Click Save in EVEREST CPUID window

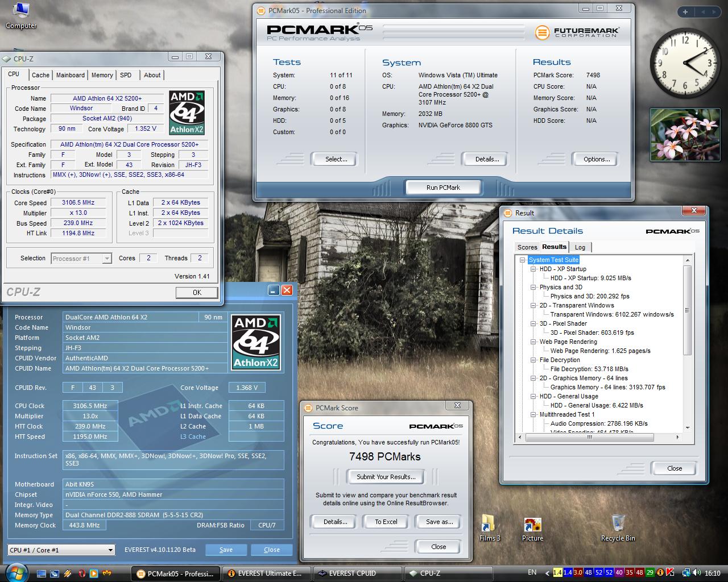(x=226, y=550)
